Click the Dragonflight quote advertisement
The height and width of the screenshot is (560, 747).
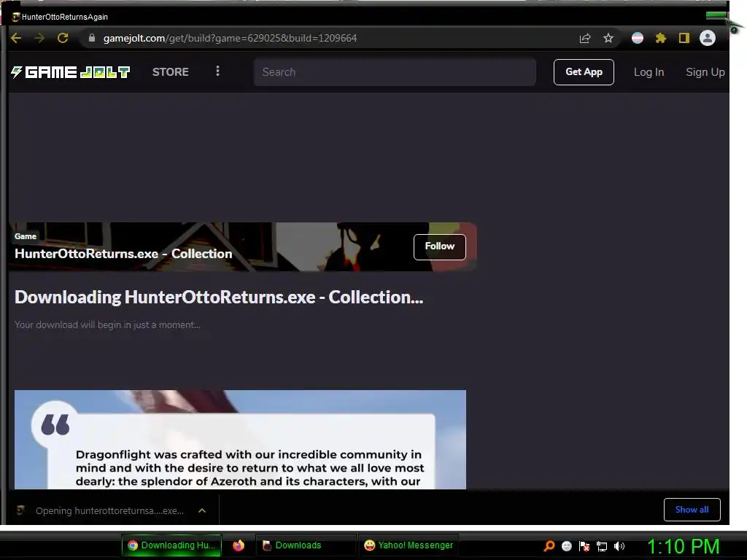[240, 439]
